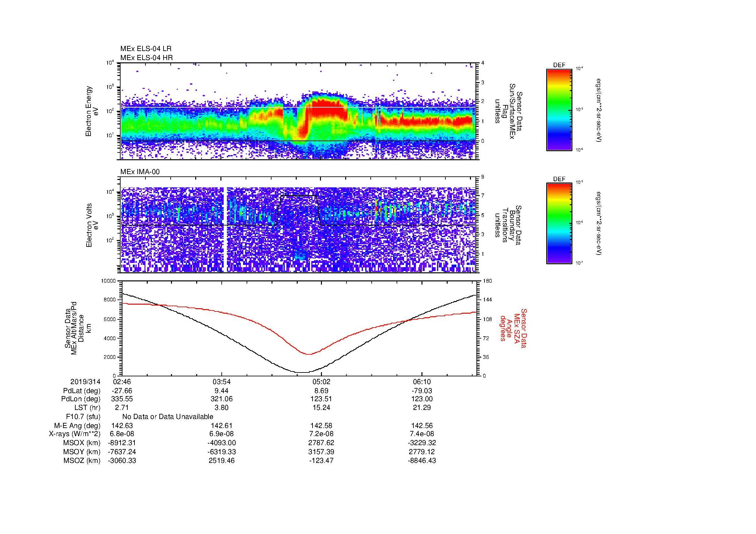Click the 'LST (hr)' row label
This screenshot has width=756, height=534.
coord(87,408)
